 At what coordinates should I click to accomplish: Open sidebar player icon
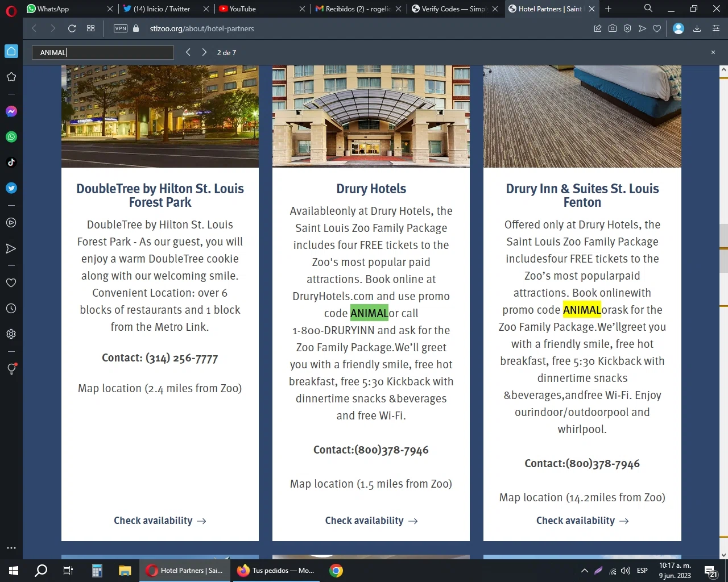[x=11, y=223]
